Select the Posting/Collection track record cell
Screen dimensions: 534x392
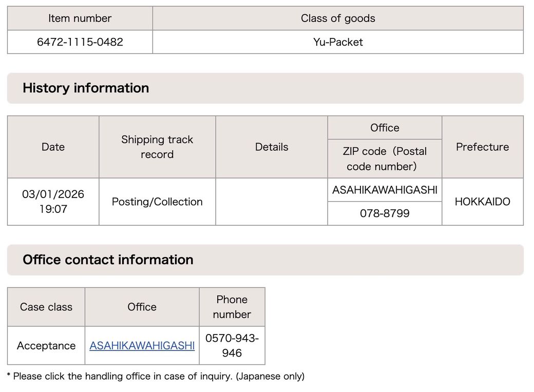(157, 202)
